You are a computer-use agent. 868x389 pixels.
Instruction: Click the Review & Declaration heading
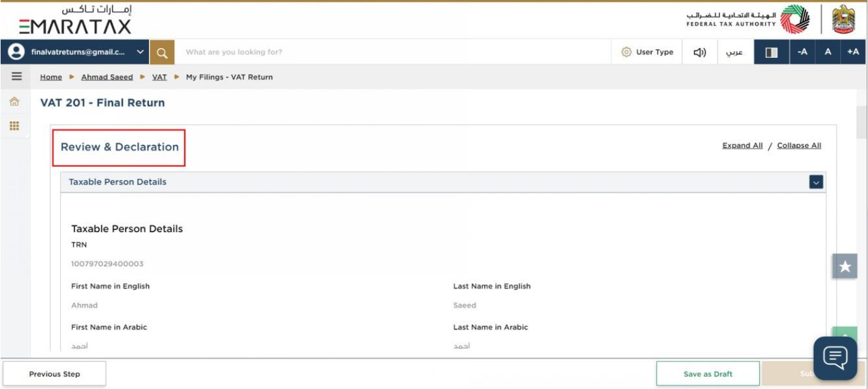tap(119, 147)
